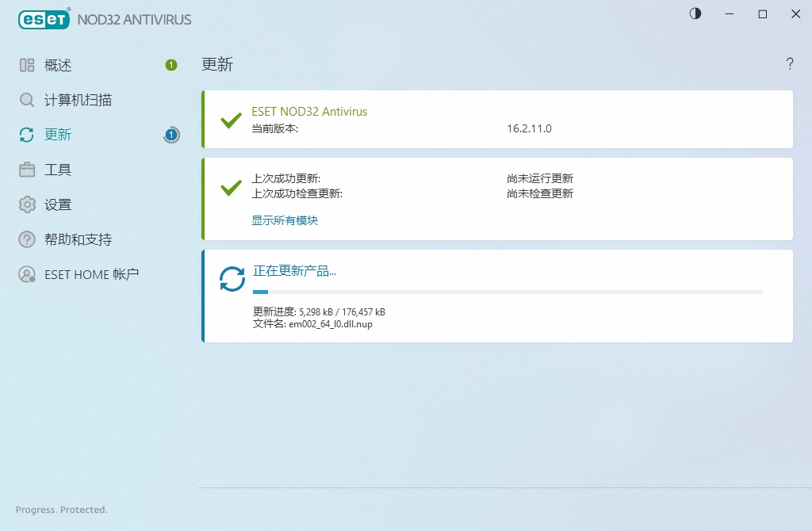Click the 计算机扫描 magnifier icon

(27, 100)
